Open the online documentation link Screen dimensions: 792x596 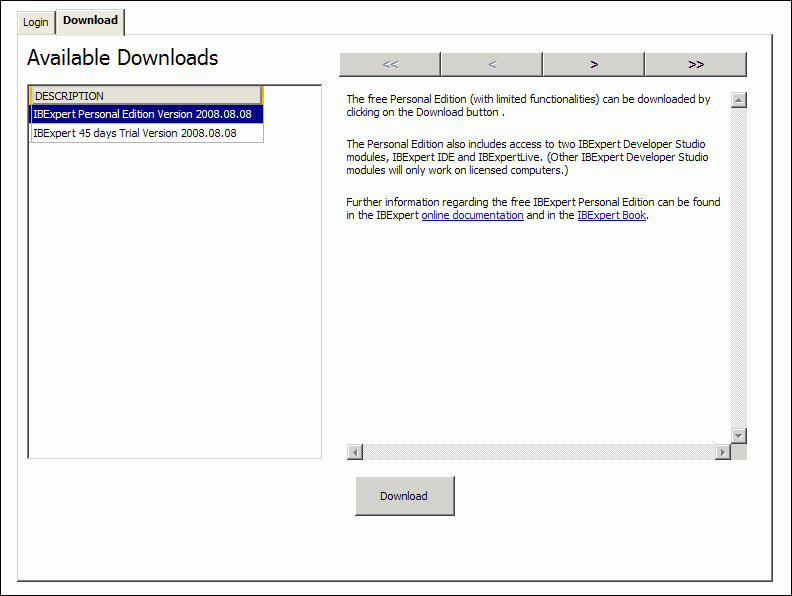(x=472, y=215)
